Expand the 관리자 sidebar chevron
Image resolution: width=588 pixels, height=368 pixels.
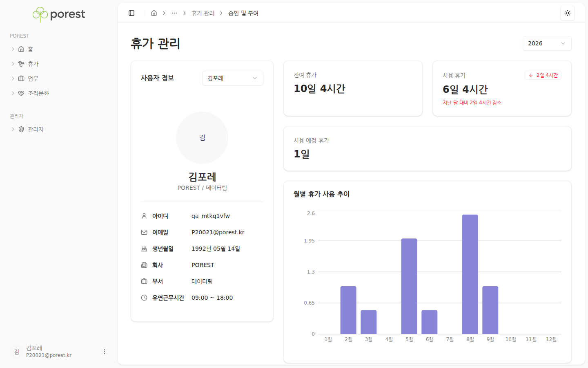pos(13,129)
